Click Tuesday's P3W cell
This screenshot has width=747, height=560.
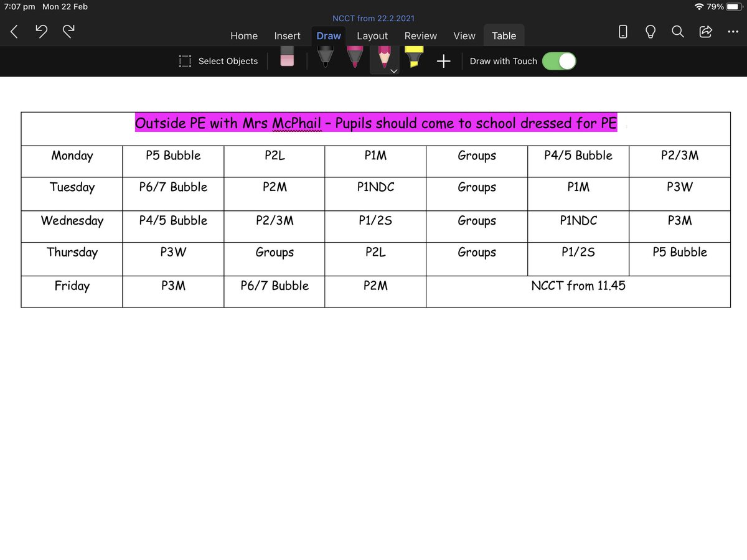pos(680,194)
